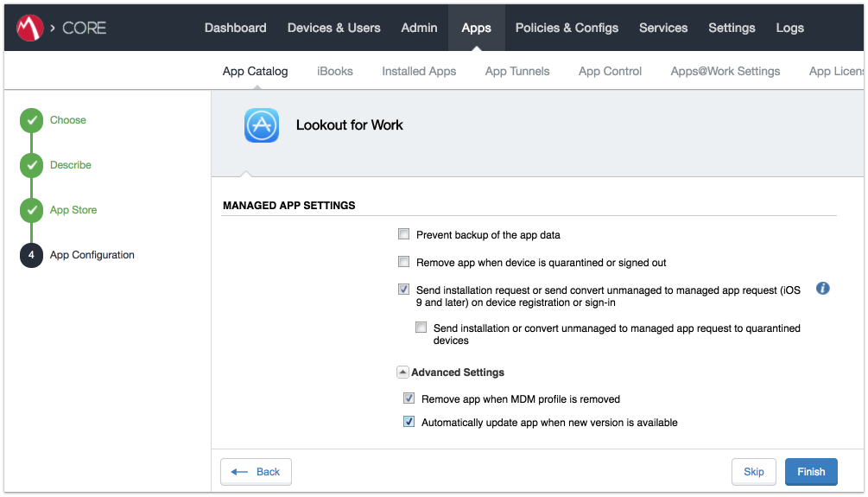Viewport: 868px width, 497px height.
Task: Uncheck Send installation request on device registration
Action: (x=403, y=290)
